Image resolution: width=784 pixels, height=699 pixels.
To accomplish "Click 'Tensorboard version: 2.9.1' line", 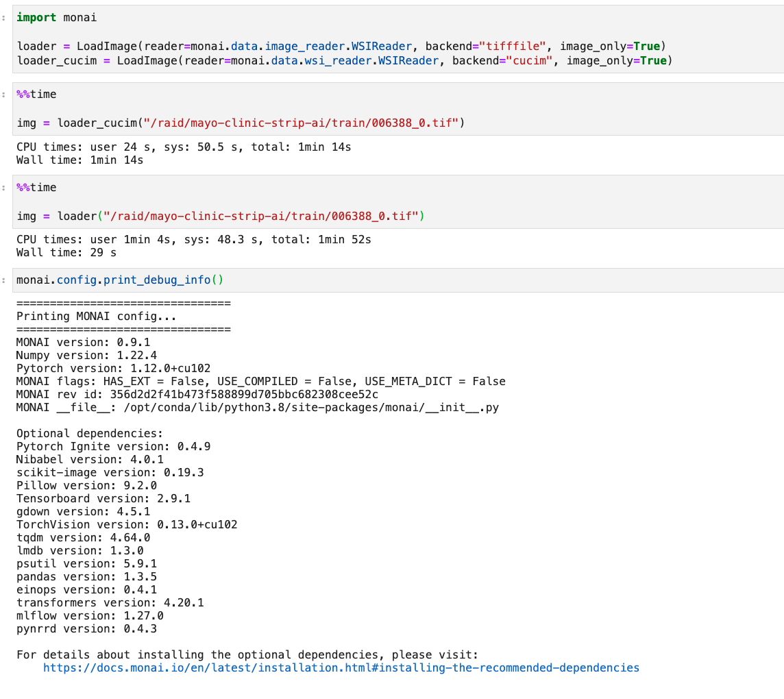I will pos(103,498).
